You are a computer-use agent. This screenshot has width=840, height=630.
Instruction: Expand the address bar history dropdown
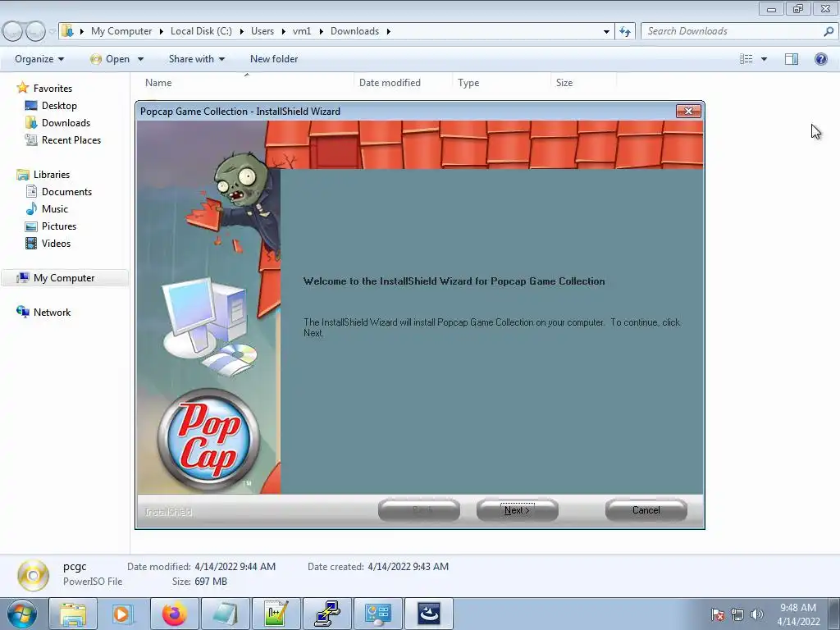[x=606, y=31]
